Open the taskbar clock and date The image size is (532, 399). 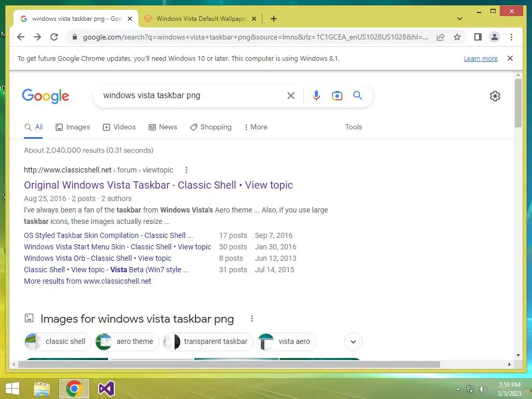pos(509,389)
